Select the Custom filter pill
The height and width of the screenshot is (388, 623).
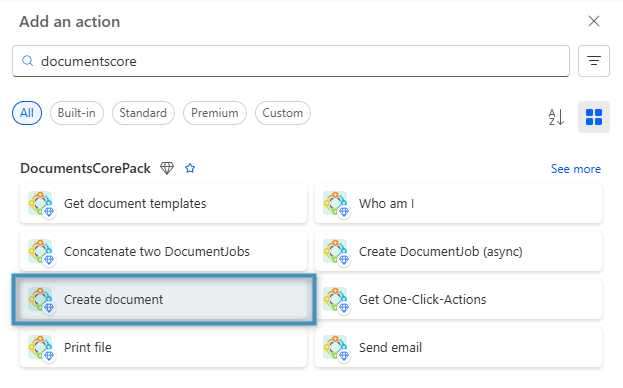[282, 113]
